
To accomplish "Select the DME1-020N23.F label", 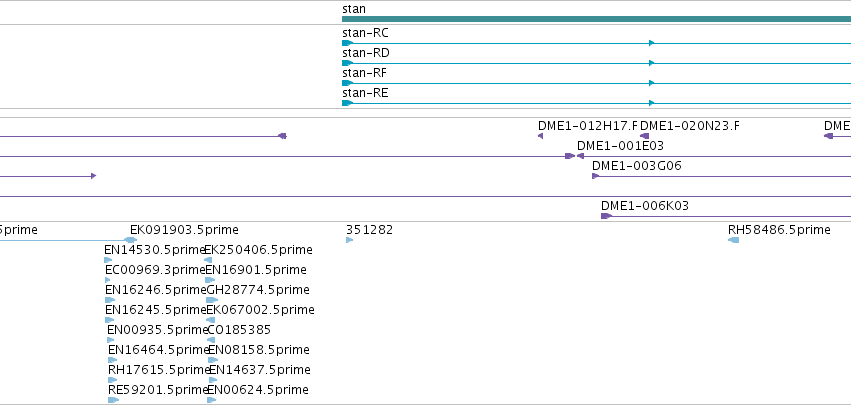I will [x=690, y=126].
